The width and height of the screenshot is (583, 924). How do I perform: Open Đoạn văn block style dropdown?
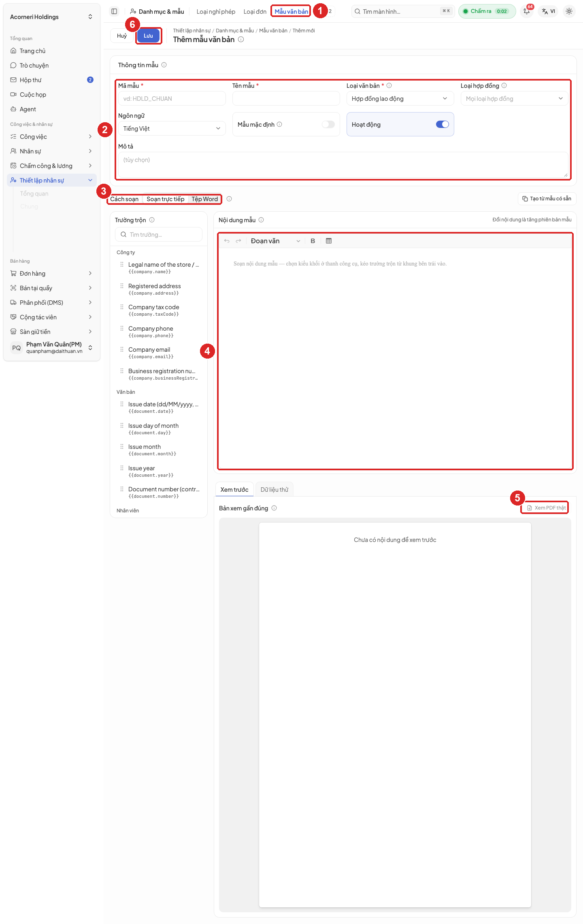click(275, 241)
